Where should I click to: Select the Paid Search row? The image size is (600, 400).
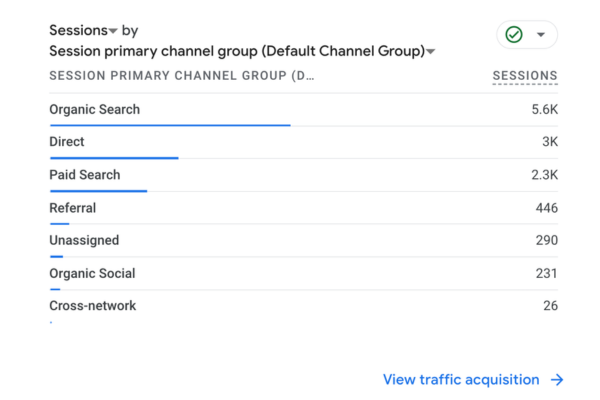303,175
